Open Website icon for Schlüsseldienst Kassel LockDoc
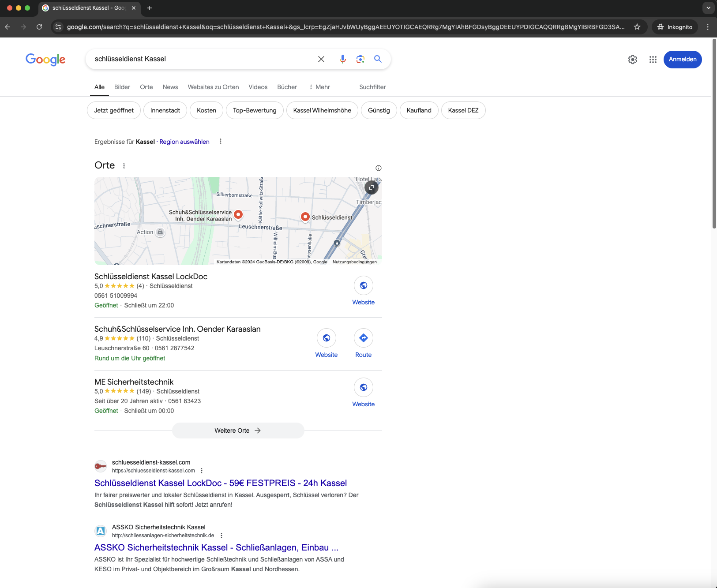 click(364, 286)
